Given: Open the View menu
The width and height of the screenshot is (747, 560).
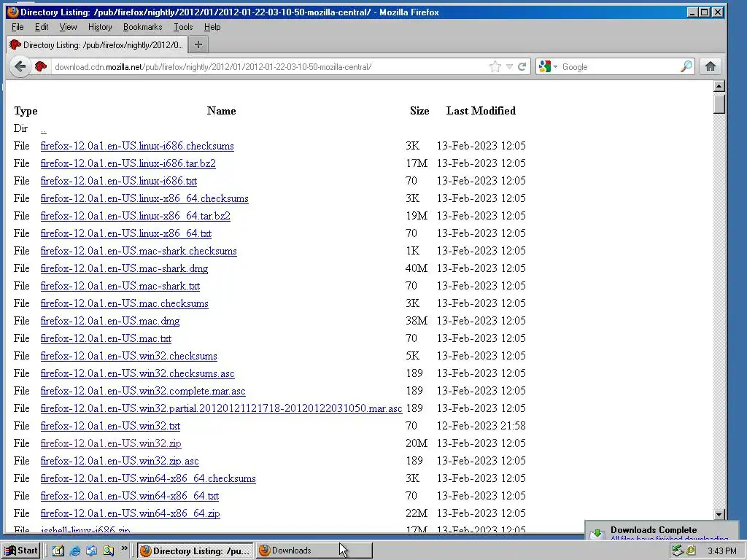Looking at the screenshot, I should pyautogui.click(x=68, y=27).
